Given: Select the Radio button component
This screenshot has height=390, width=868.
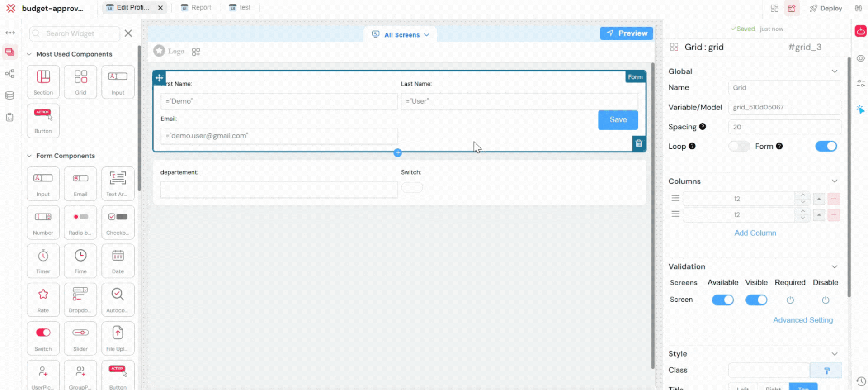Looking at the screenshot, I should pyautogui.click(x=80, y=222).
